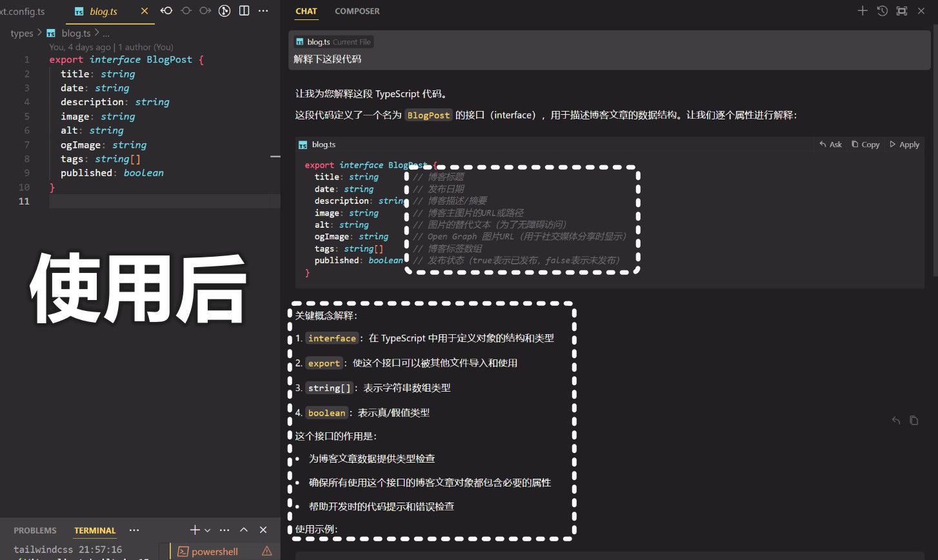Image resolution: width=938 pixels, height=560 pixels.
Task: Click 'published' property in editor
Action: point(86,173)
